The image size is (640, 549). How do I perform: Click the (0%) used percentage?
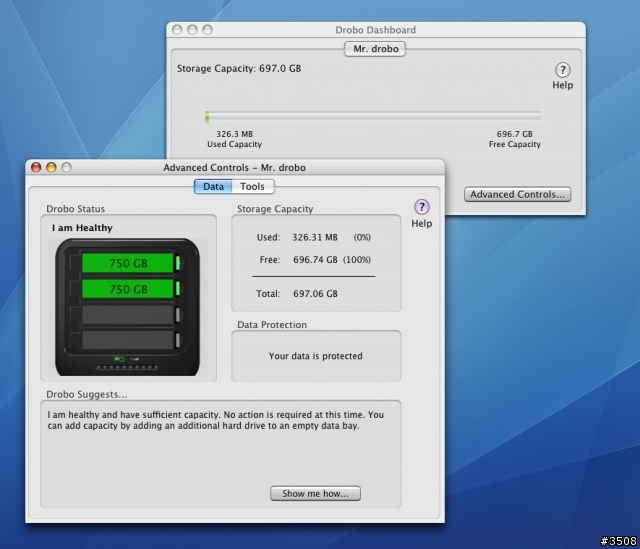(x=362, y=238)
